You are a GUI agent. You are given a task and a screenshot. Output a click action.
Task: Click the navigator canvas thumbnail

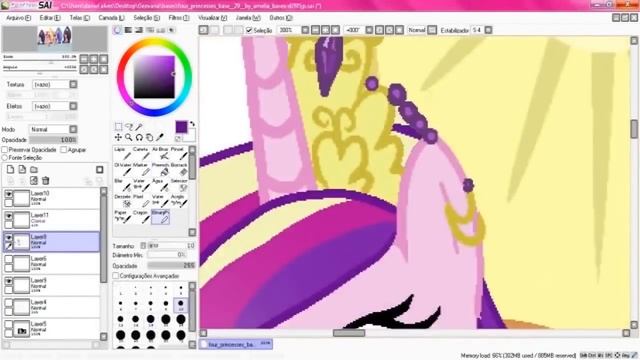[55, 38]
